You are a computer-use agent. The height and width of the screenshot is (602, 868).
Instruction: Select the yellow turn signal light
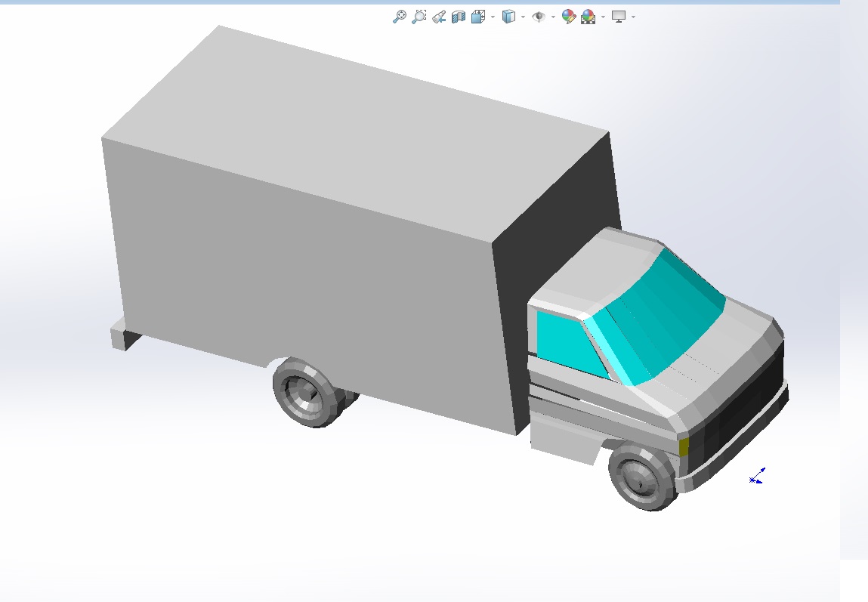684,446
